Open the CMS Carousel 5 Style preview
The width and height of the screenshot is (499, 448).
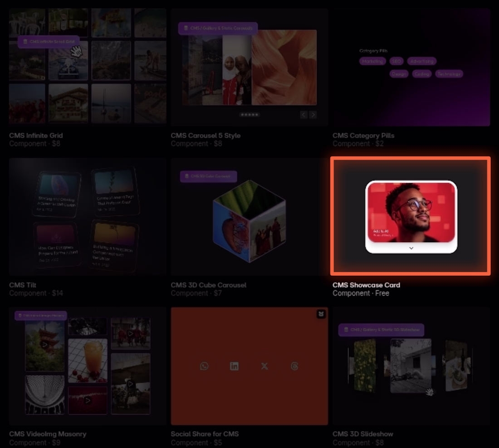249,67
